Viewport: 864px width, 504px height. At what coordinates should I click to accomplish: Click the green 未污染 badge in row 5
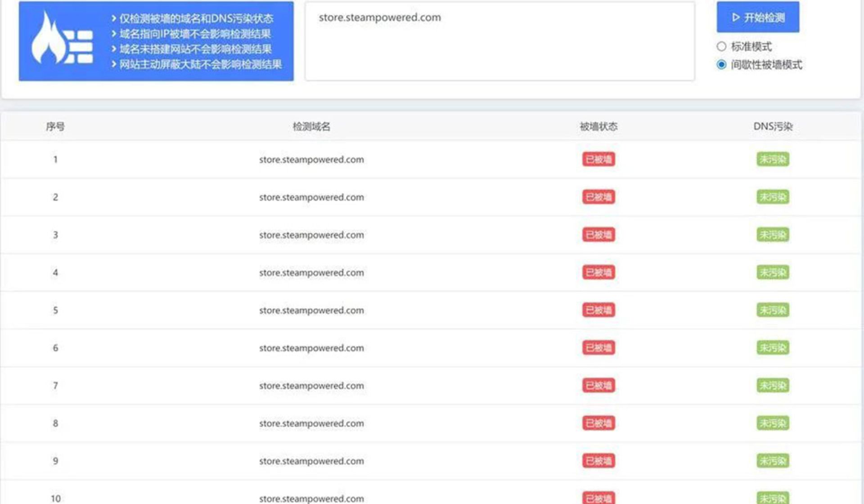point(773,310)
